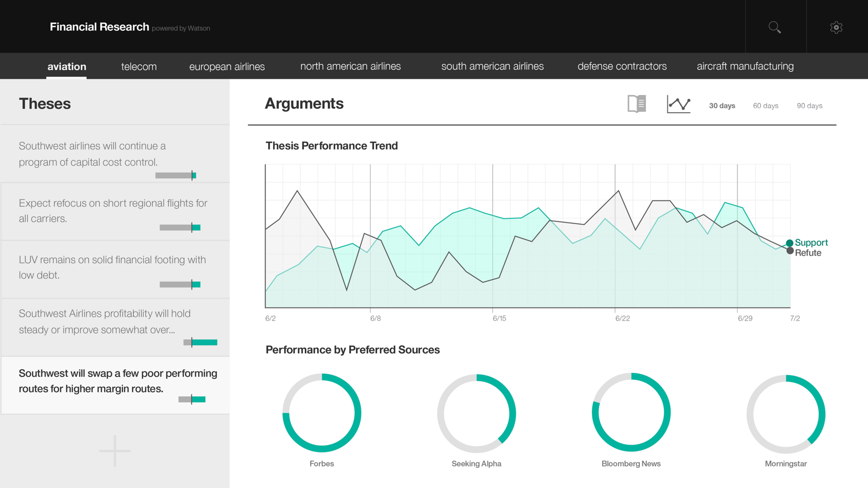
Task: Click the 6/2 date axis label
Action: pos(270,318)
